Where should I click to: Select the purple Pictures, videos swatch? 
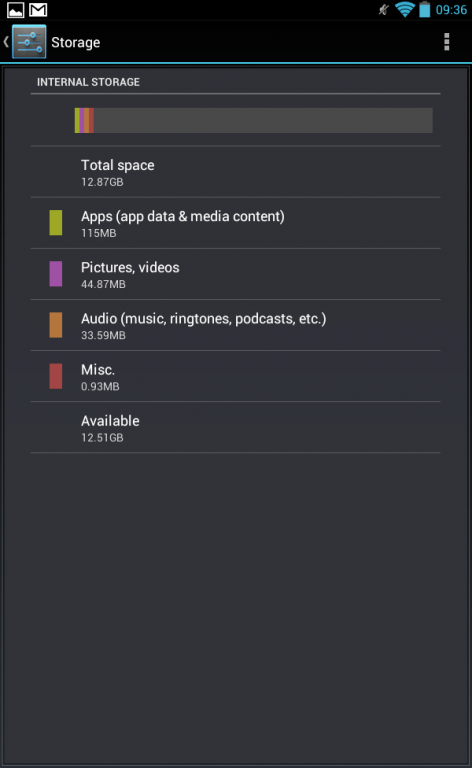56,274
